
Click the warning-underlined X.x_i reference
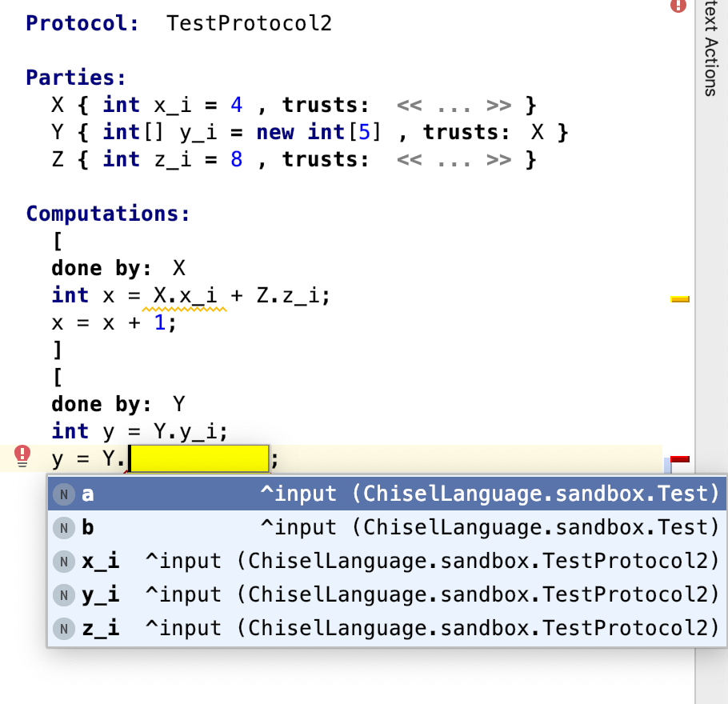click(186, 295)
